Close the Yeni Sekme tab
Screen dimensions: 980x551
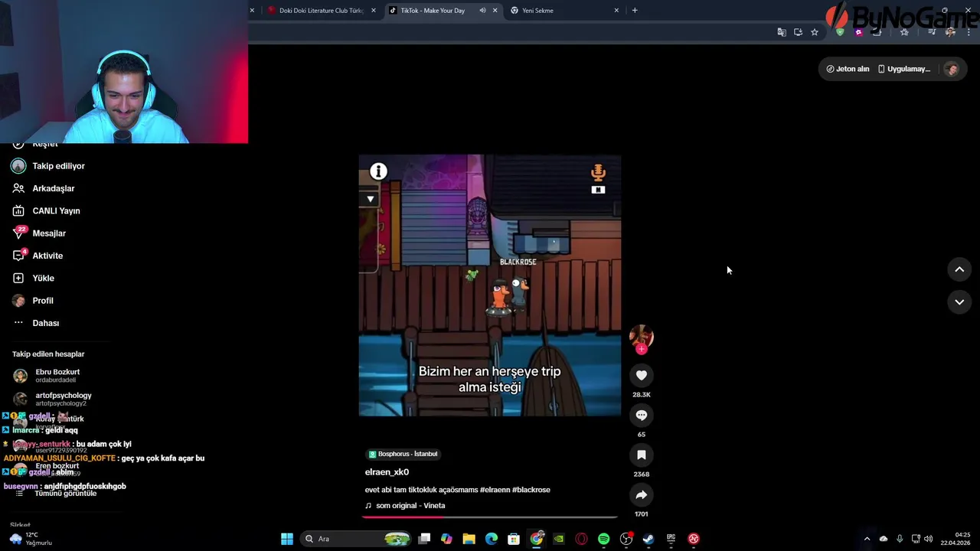pos(616,11)
